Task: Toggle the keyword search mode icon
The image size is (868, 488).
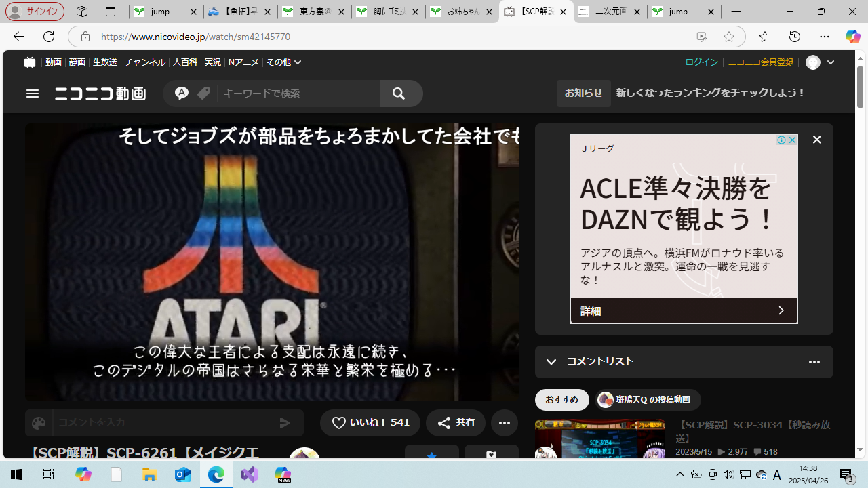Action: [x=181, y=94]
